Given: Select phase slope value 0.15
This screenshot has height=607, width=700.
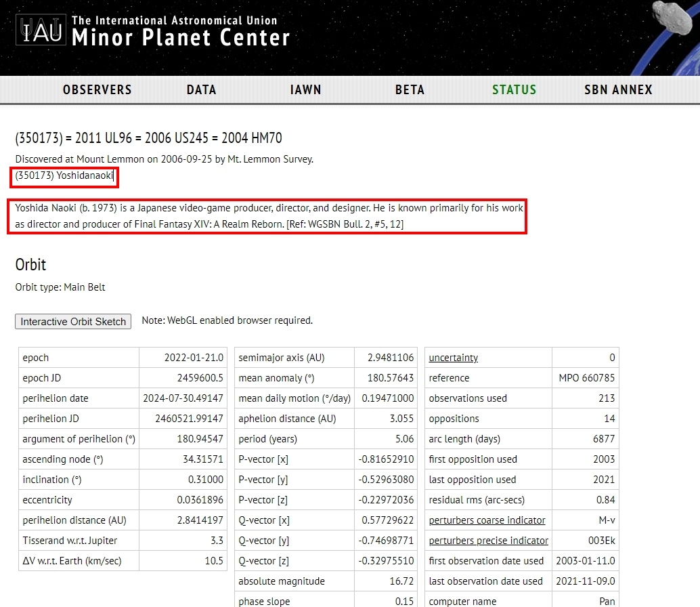Looking at the screenshot, I should [x=404, y=601].
